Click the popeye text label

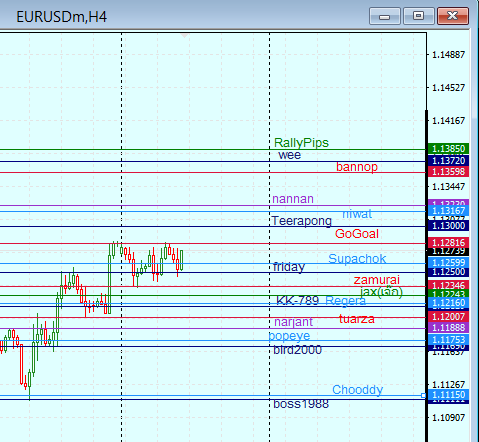point(289,336)
